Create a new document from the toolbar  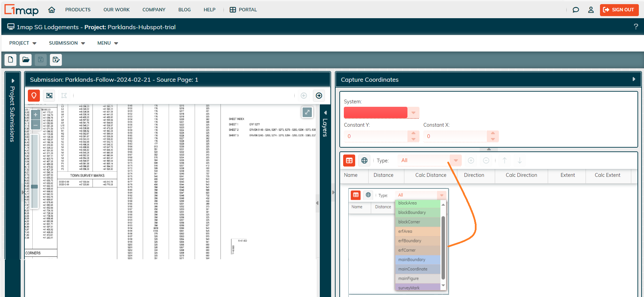[x=11, y=60]
